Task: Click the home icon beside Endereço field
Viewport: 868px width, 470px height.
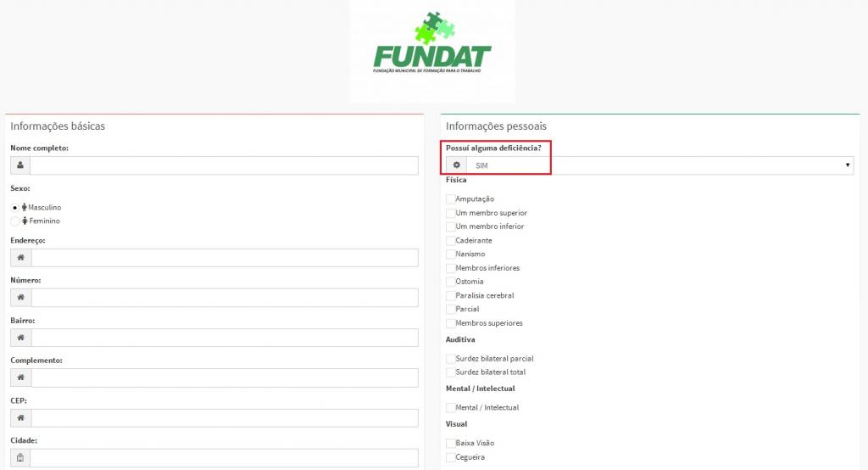Action: tap(20, 258)
